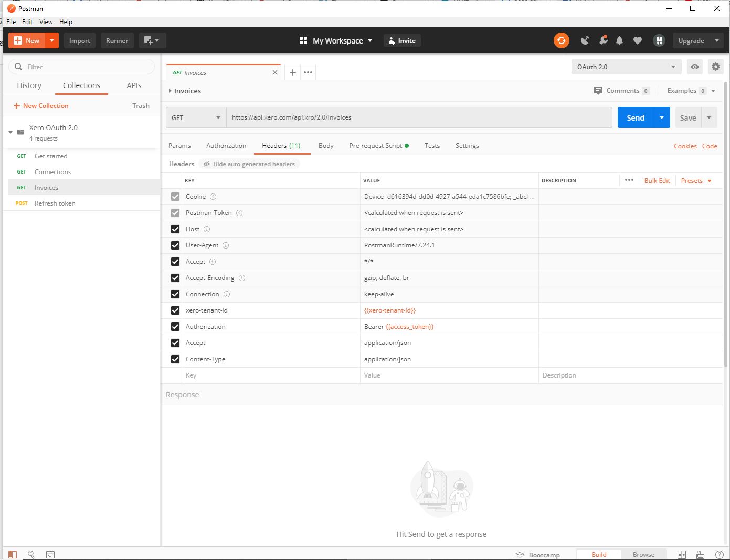The width and height of the screenshot is (730, 560).
Task: Open the Examples dropdown
Action: click(x=691, y=91)
